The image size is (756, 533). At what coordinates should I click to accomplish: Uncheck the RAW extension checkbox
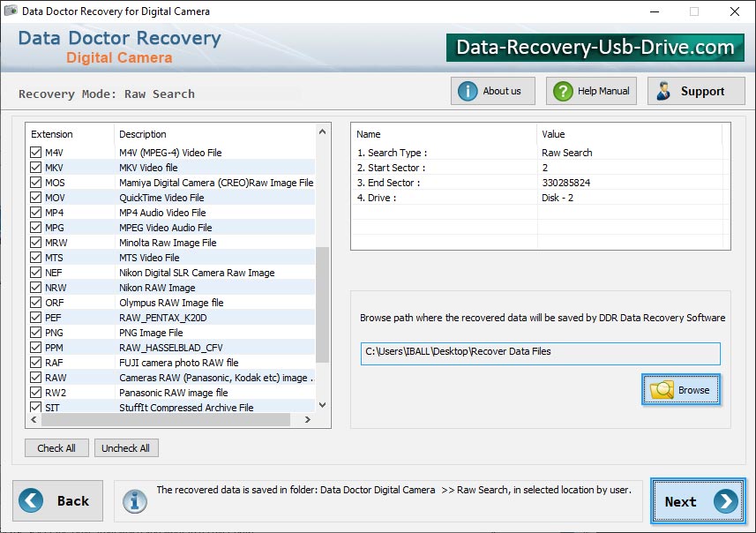pos(35,377)
